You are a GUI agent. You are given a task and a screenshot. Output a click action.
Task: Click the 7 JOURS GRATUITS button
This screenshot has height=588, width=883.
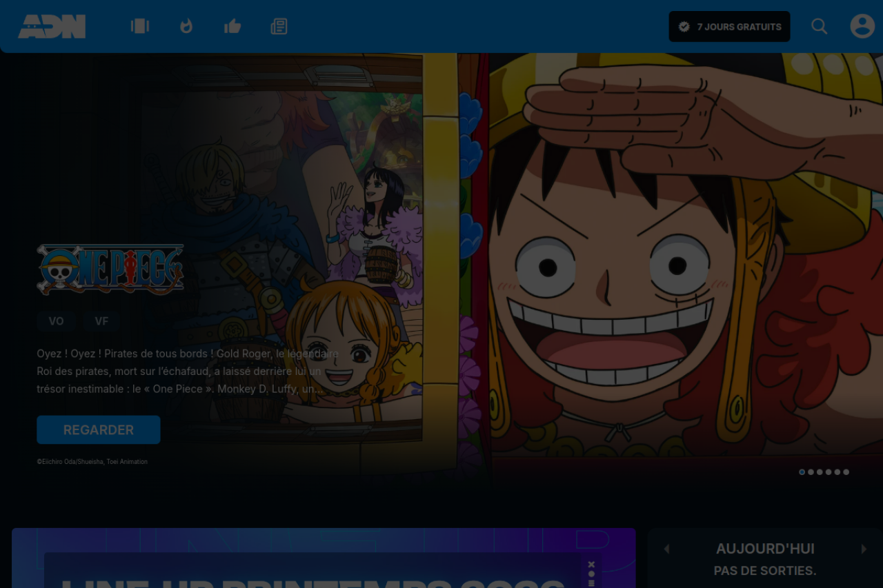[729, 27]
